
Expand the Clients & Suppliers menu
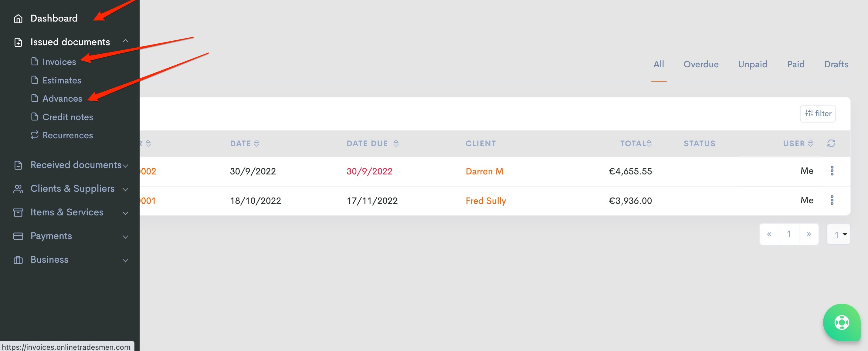pos(125,189)
